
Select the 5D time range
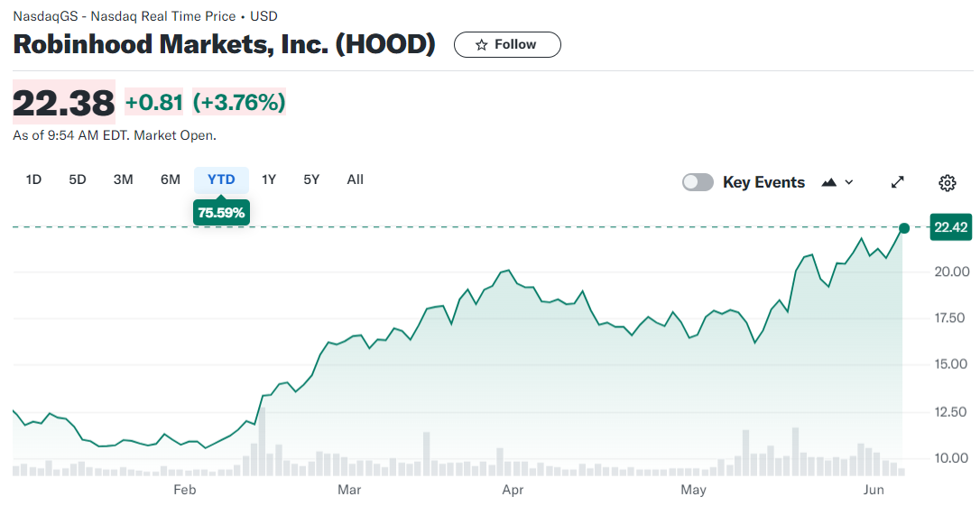click(78, 179)
